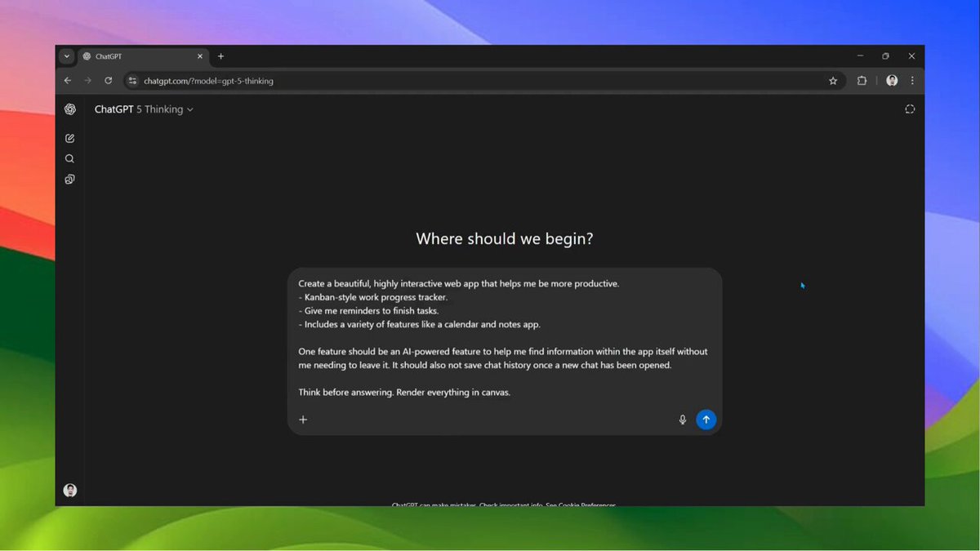This screenshot has width=980, height=551.
Task: Click the "Think before answering" prompt line
Action: (x=404, y=393)
